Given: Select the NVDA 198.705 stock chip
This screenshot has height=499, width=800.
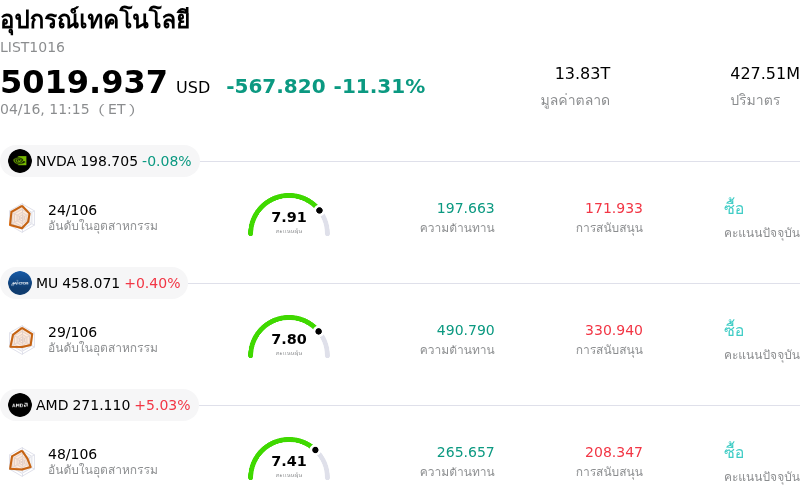Looking at the screenshot, I should pyautogui.click(x=100, y=161).
